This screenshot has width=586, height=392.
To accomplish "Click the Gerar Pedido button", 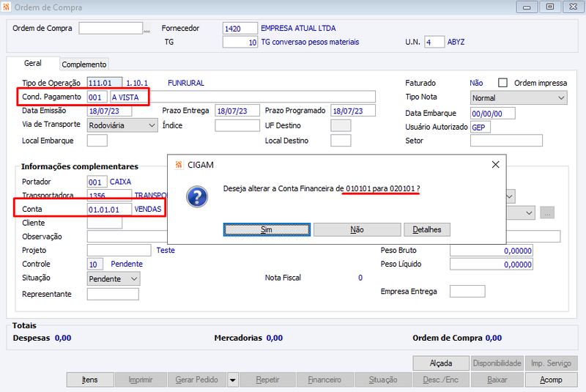I will (197, 380).
